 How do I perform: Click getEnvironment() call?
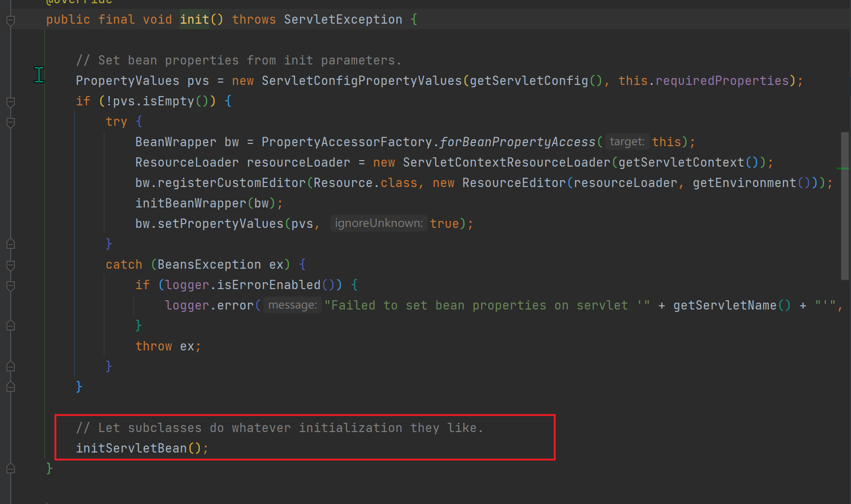click(x=752, y=183)
